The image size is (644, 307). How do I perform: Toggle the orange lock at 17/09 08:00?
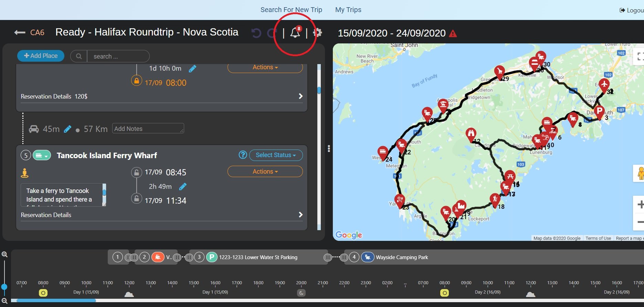coord(137,81)
